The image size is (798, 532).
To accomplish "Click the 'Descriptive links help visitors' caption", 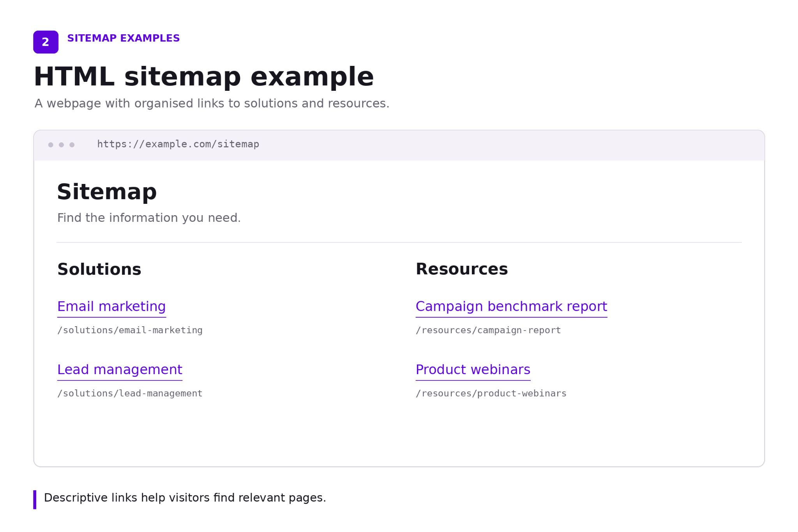I will coord(185,498).
